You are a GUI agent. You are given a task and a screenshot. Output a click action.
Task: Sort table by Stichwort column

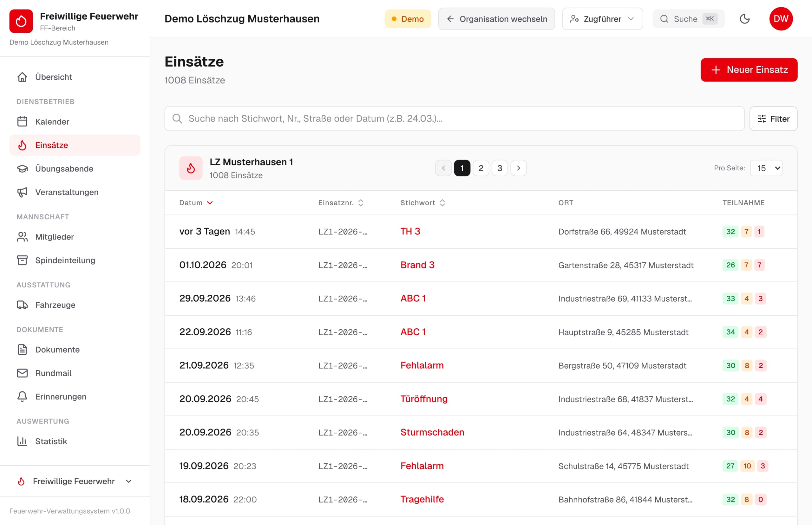[423, 203]
